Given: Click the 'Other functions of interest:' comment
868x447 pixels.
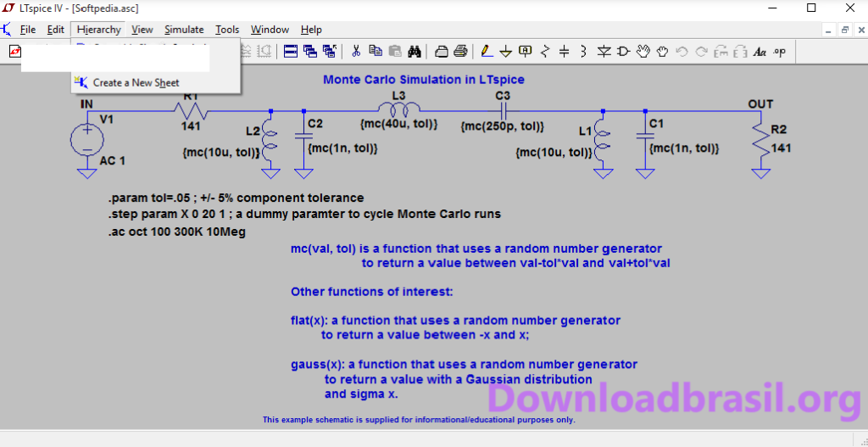Looking at the screenshot, I should click(x=372, y=291).
